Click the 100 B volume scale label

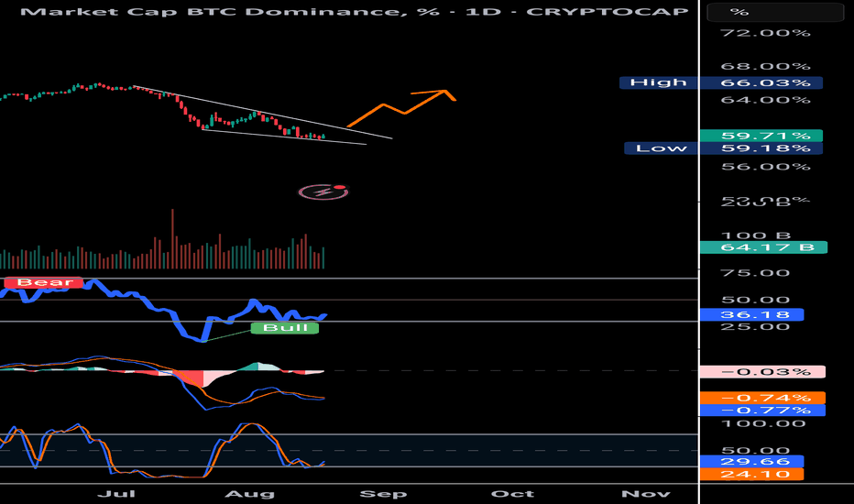[756, 236]
